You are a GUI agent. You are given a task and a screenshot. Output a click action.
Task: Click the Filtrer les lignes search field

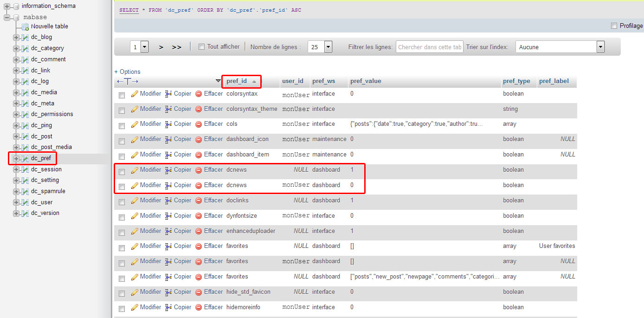(430, 47)
